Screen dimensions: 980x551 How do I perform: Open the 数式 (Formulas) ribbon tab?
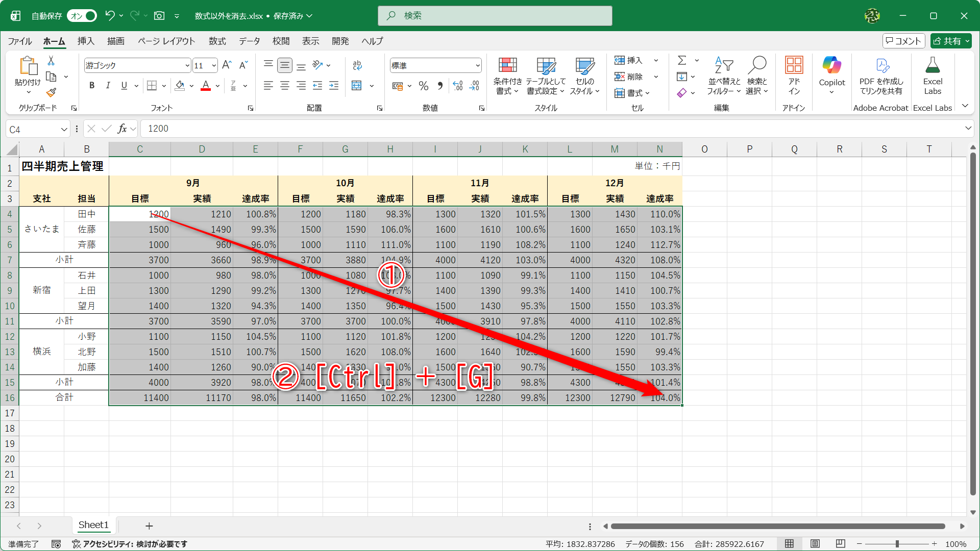click(x=217, y=41)
